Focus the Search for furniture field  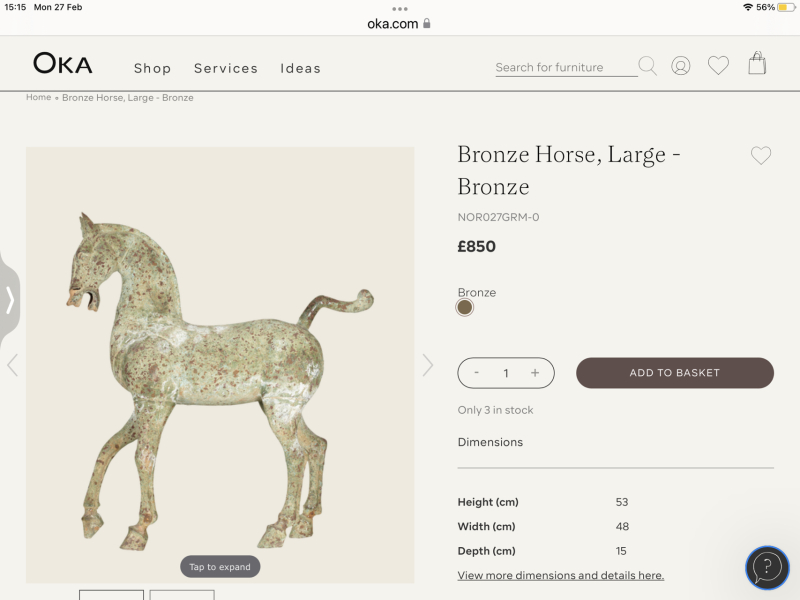tap(565, 67)
